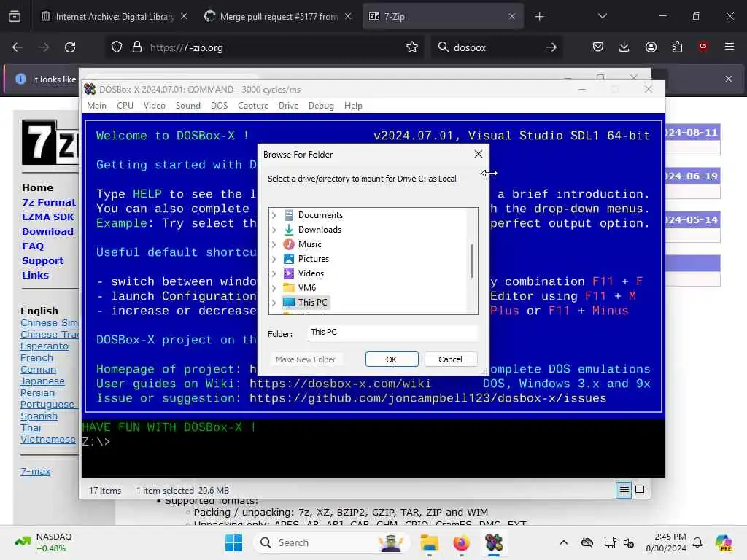The height and width of the screenshot is (560, 747).
Task: Submit search with arrow icon
Action: pyautogui.click(x=551, y=47)
